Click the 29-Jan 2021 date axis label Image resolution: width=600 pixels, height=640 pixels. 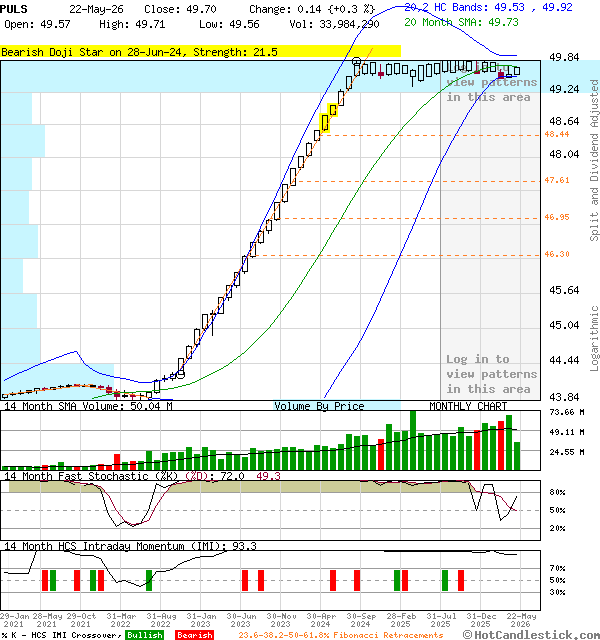click(x=14, y=620)
